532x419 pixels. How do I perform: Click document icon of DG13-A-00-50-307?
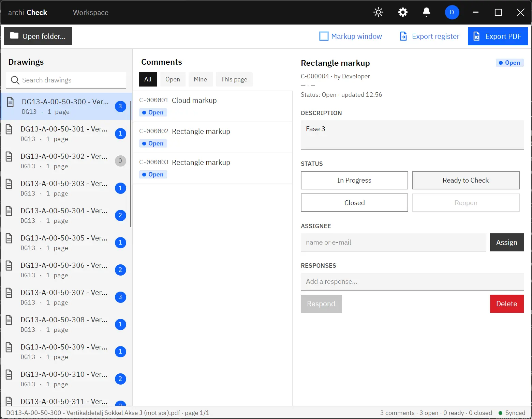[9, 293]
